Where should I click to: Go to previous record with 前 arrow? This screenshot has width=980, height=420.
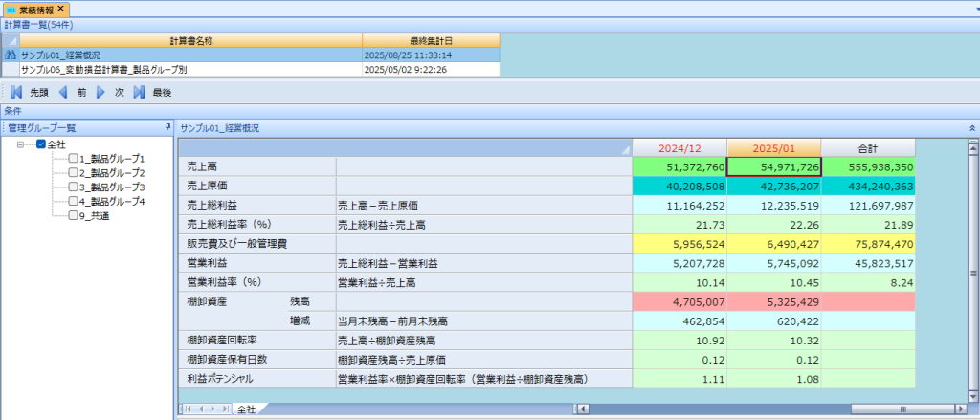[63, 93]
